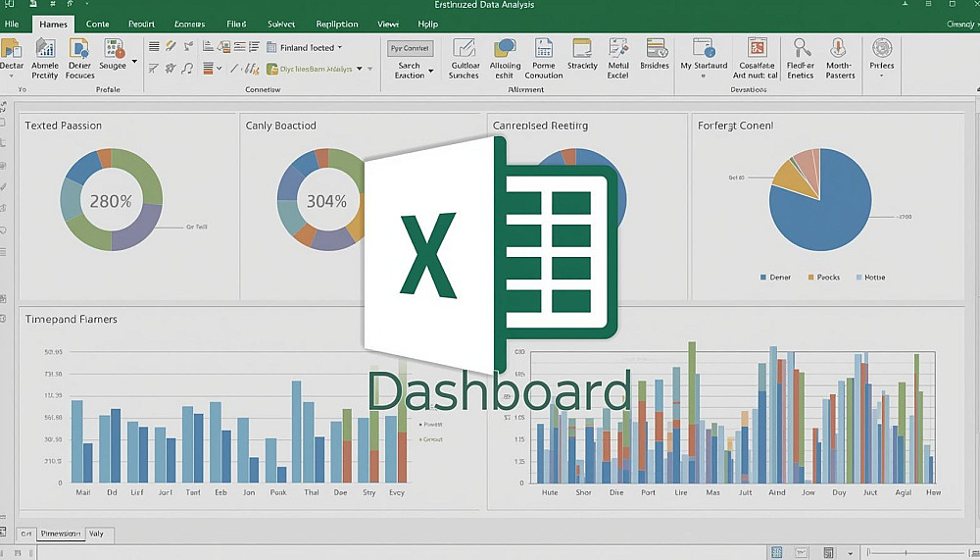Screen dimensions: 980x560
Task: Select the FledFar Enetics magnifier icon
Action: pos(801,48)
